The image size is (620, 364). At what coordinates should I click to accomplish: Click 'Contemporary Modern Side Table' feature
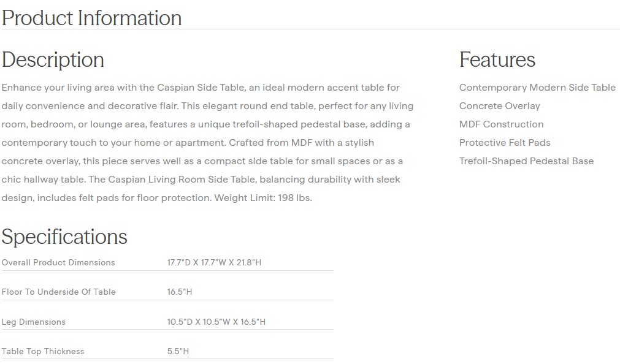[537, 88]
